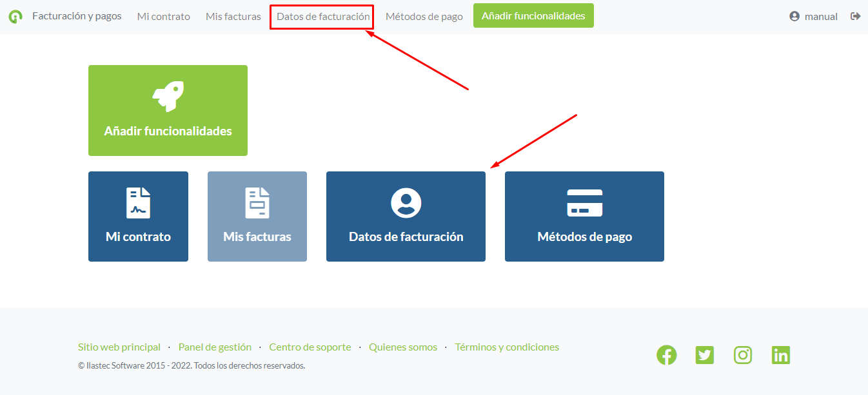The height and width of the screenshot is (395, 868).
Task: Open LinkedIn page via footer icon
Action: pos(781,355)
